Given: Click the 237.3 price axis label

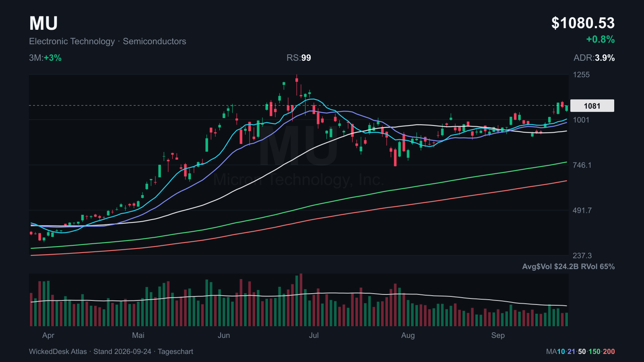Looking at the screenshot, I should pyautogui.click(x=582, y=256).
